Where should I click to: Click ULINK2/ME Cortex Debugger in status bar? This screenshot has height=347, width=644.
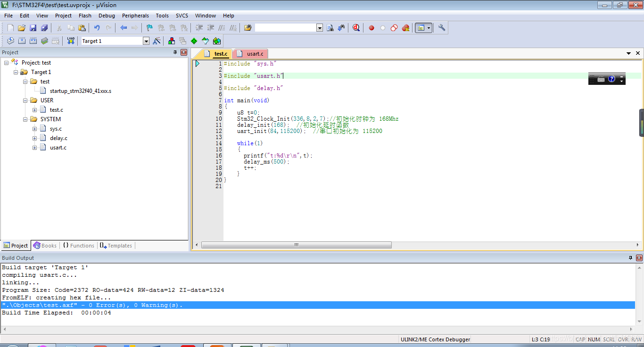click(435, 339)
